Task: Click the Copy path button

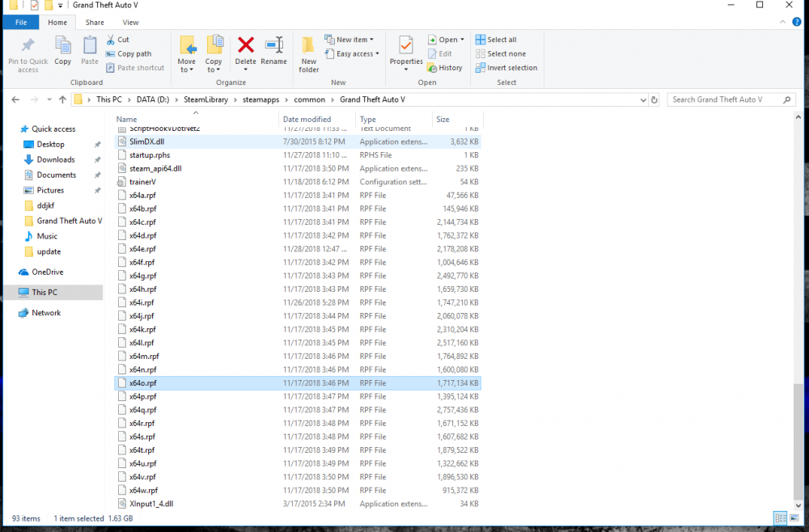Action: point(129,53)
